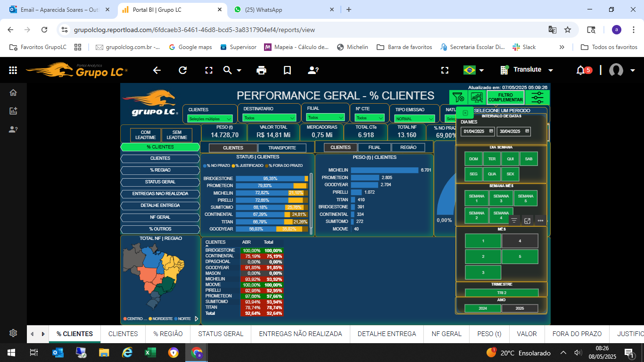Toggle the TER weekday filter

pyautogui.click(x=492, y=159)
